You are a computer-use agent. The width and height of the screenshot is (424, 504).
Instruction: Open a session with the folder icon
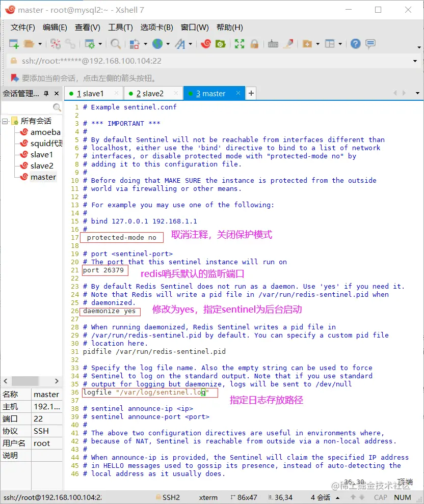point(29,44)
